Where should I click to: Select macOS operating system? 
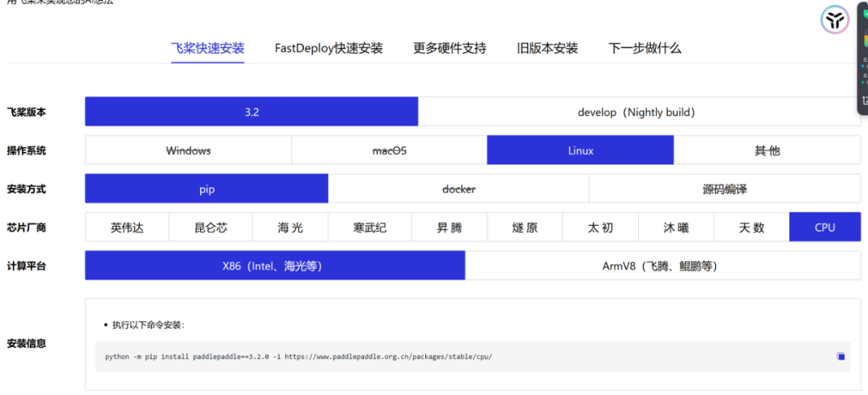point(389,150)
